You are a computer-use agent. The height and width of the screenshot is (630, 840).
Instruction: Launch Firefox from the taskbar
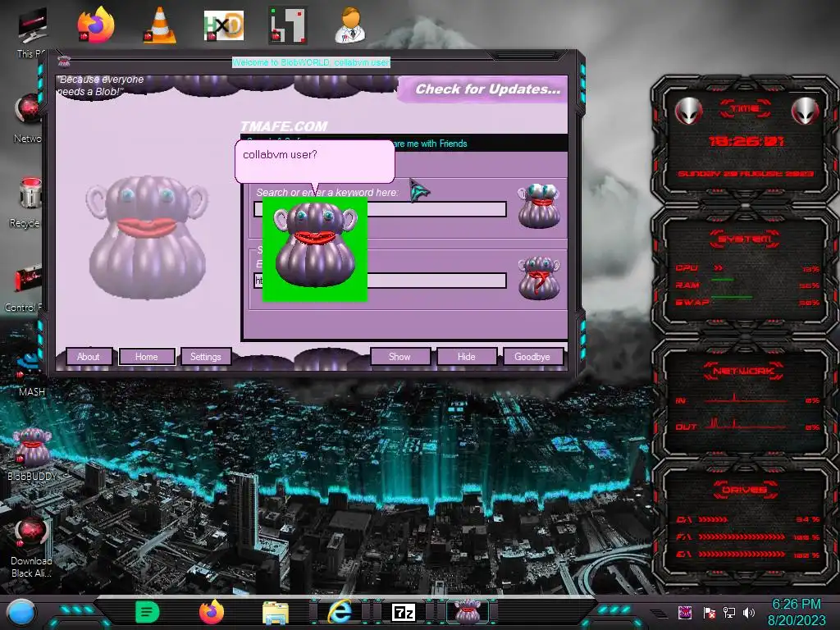point(212,612)
